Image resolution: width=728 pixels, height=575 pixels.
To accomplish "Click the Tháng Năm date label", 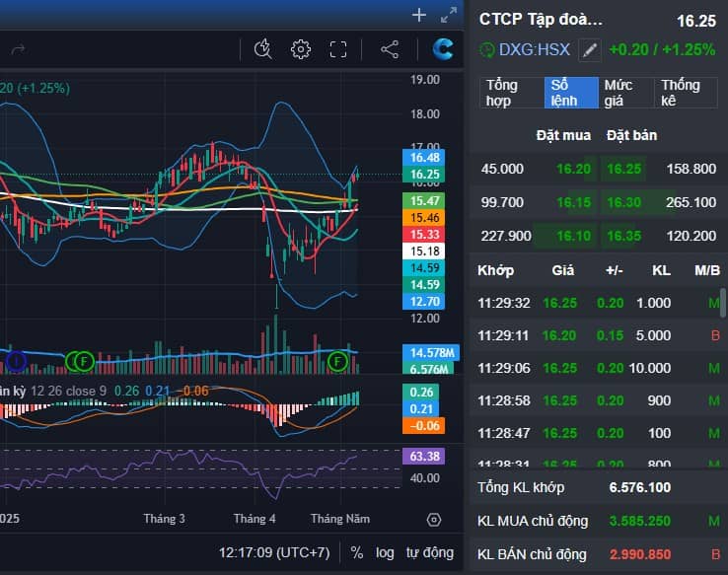I will click(x=340, y=519).
